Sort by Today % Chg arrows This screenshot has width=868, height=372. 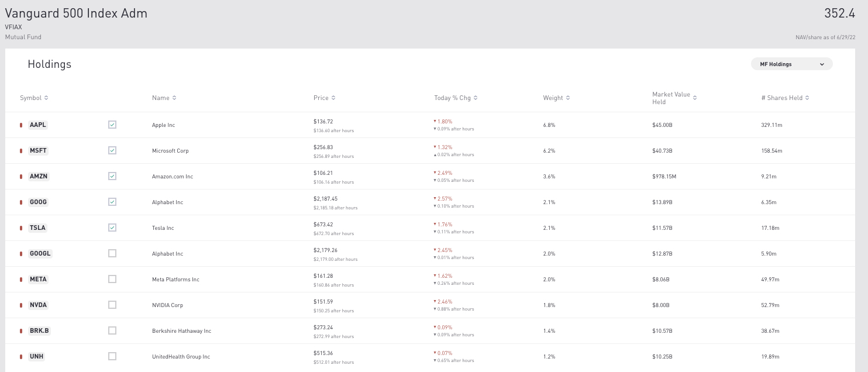476,98
